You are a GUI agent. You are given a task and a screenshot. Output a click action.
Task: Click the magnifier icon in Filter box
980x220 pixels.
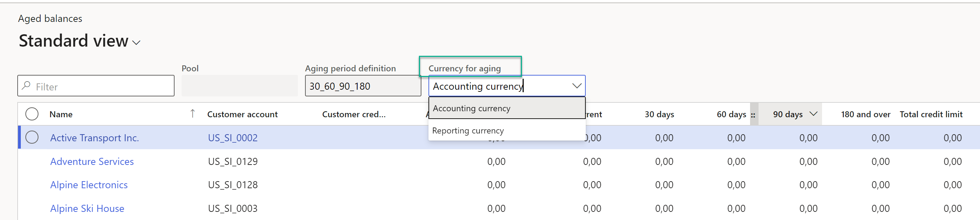[x=26, y=86]
